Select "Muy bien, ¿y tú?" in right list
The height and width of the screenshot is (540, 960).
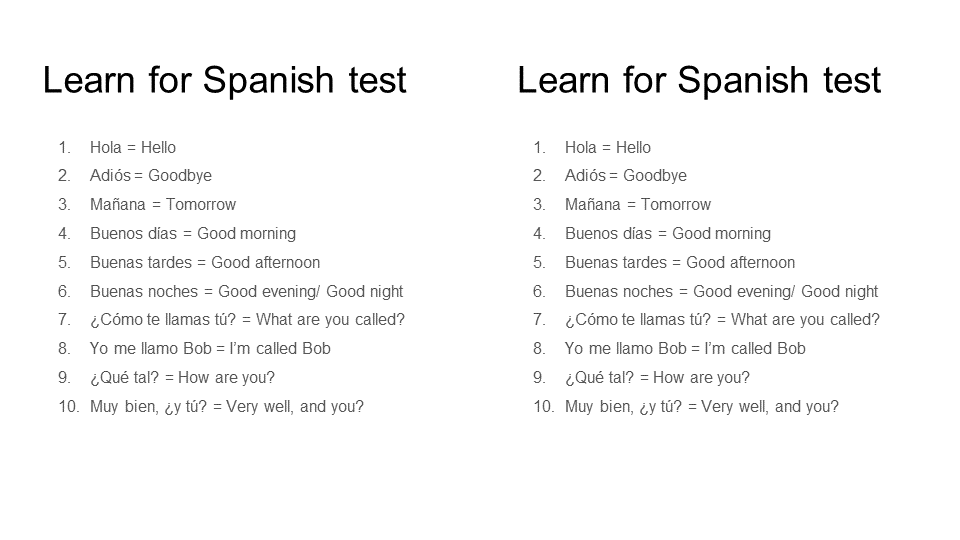[702, 407]
